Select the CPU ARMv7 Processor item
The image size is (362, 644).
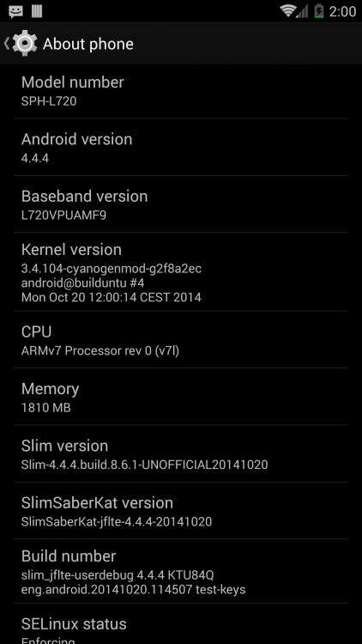tap(181, 339)
